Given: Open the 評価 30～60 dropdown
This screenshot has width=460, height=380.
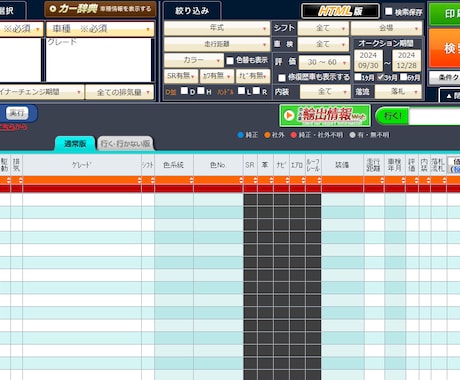Looking at the screenshot, I should (325, 62).
